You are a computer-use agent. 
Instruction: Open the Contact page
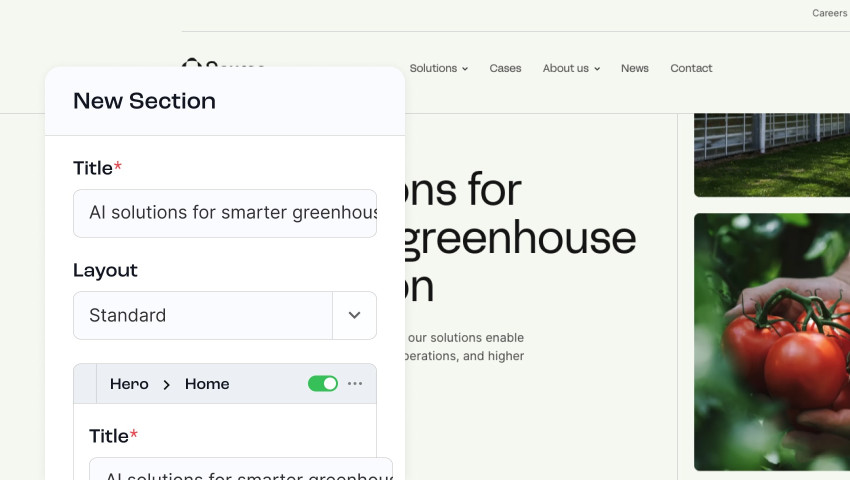click(x=691, y=68)
